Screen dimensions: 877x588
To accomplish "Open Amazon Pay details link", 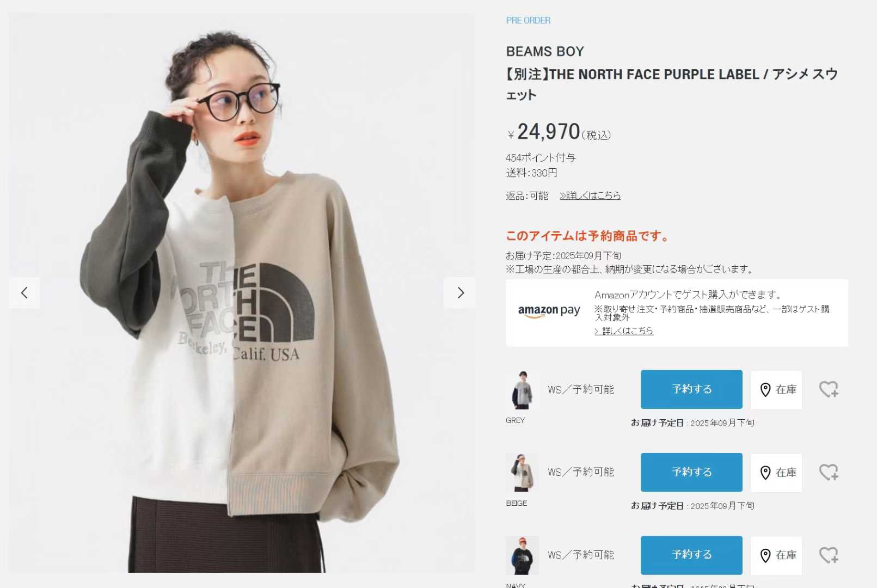I will pyautogui.click(x=624, y=330).
